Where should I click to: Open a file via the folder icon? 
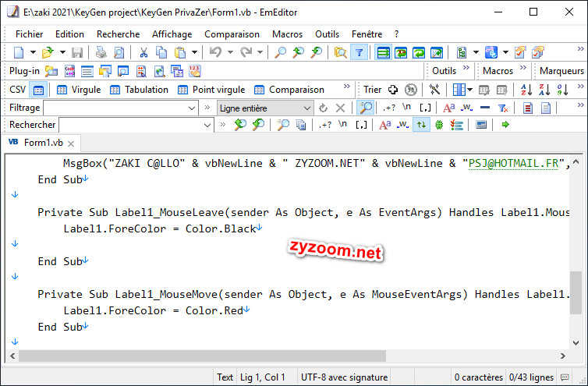[x=48, y=52]
